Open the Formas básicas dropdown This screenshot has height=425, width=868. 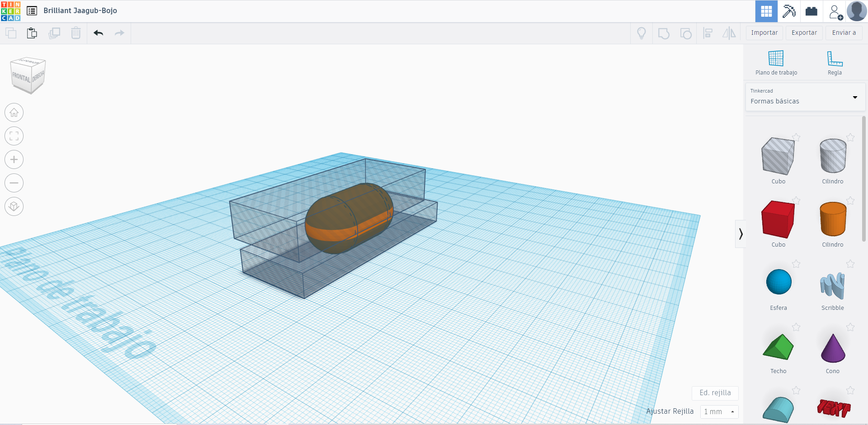pyautogui.click(x=805, y=97)
